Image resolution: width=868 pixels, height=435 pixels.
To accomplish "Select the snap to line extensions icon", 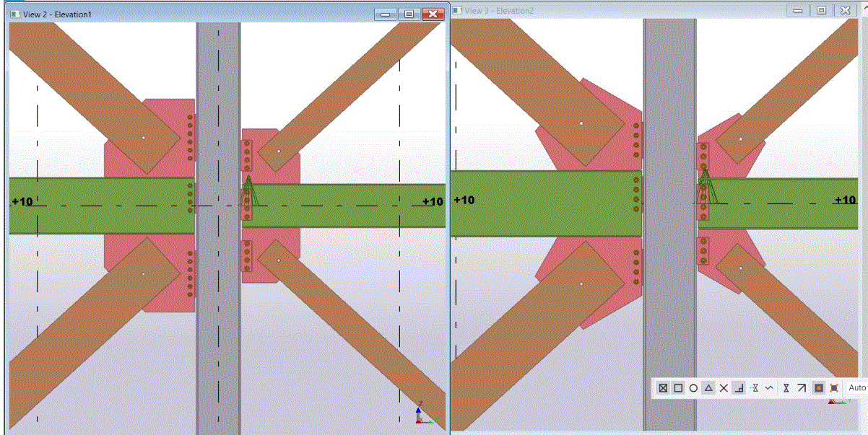I will point(755,389).
